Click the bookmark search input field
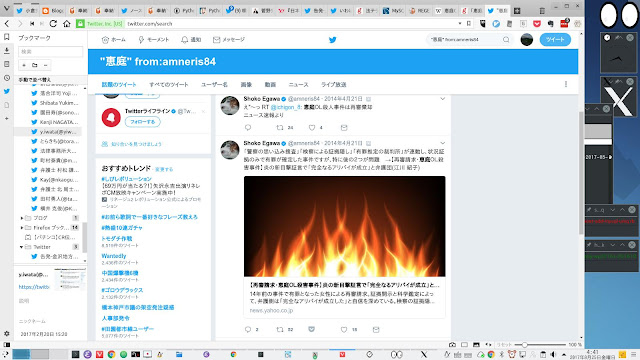Image resolution: width=640 pixels, height=360 pixels. click(50, 51)
